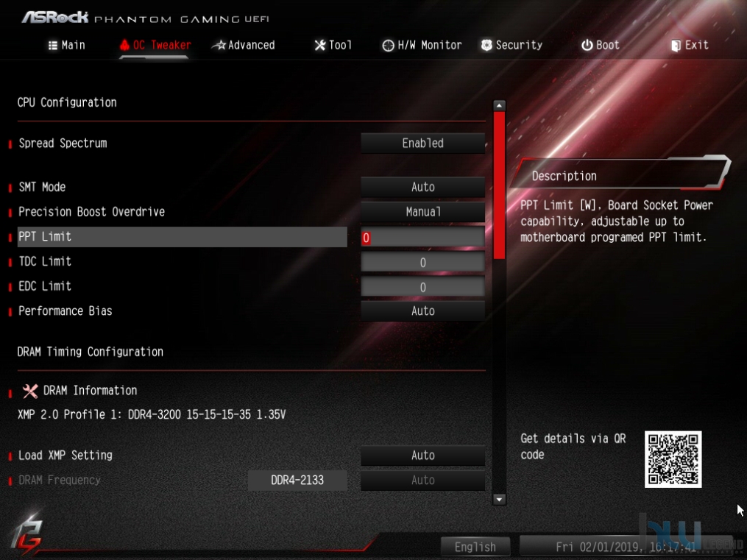Click the DRAM Information tools icon
This screenshot has height=560, width=747.
30,391
